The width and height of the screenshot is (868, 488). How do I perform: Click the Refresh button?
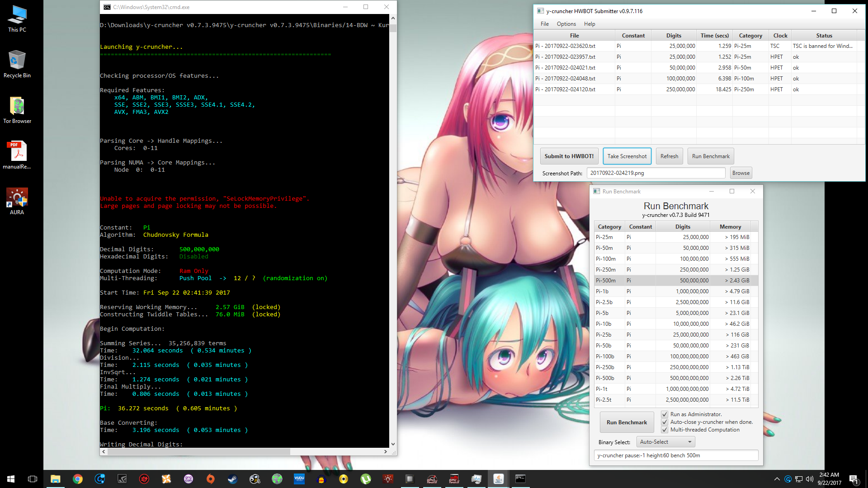coord(669,156)
